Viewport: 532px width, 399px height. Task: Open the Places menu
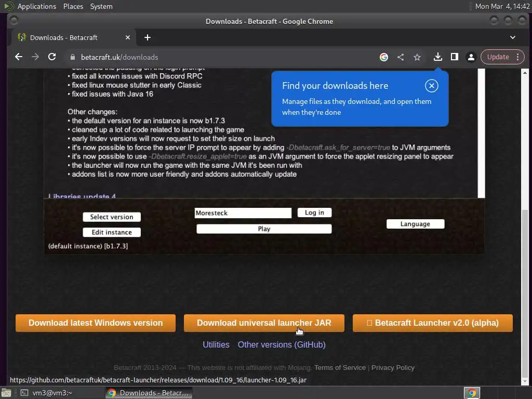pos(73,6)
